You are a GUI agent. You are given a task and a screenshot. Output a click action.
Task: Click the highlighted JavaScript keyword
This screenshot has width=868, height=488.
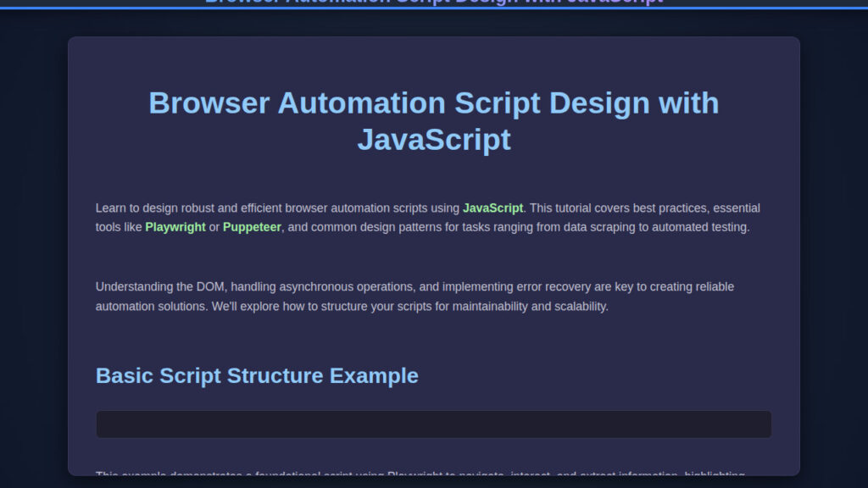coord(492,208)
